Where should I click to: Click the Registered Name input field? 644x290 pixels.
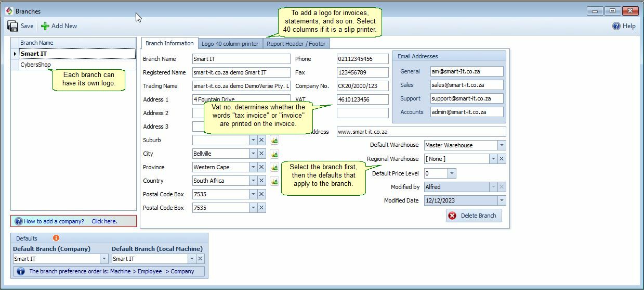[241, 72]
